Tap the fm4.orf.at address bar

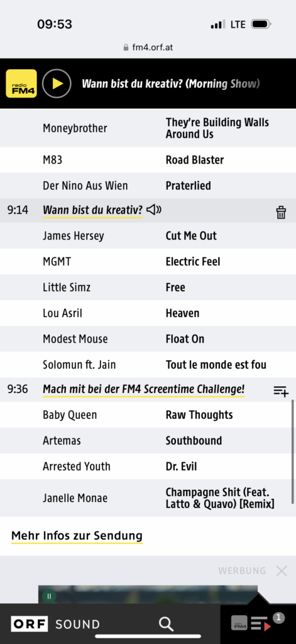click(148, 47)
